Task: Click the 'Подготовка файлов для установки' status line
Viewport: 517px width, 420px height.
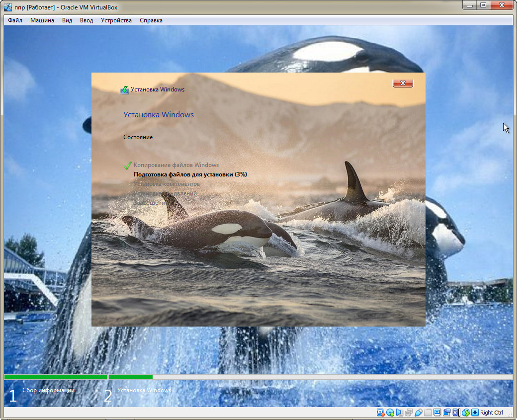Action: click(190, 174)
